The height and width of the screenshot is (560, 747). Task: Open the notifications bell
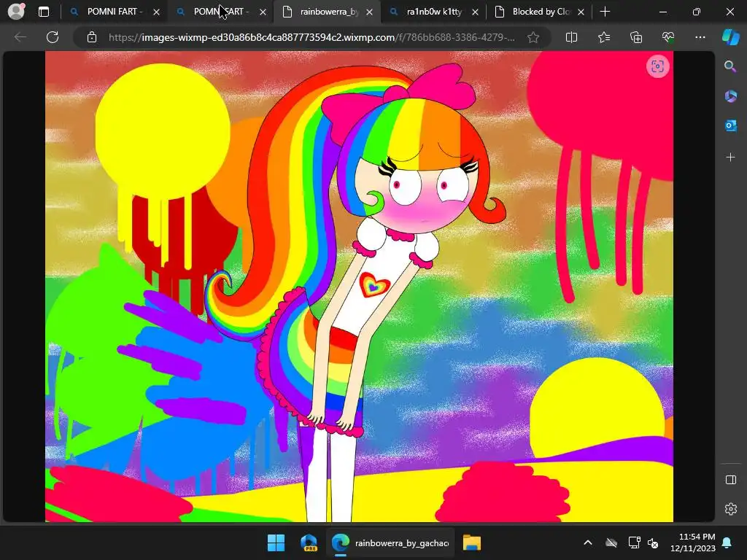click(727, 542)
